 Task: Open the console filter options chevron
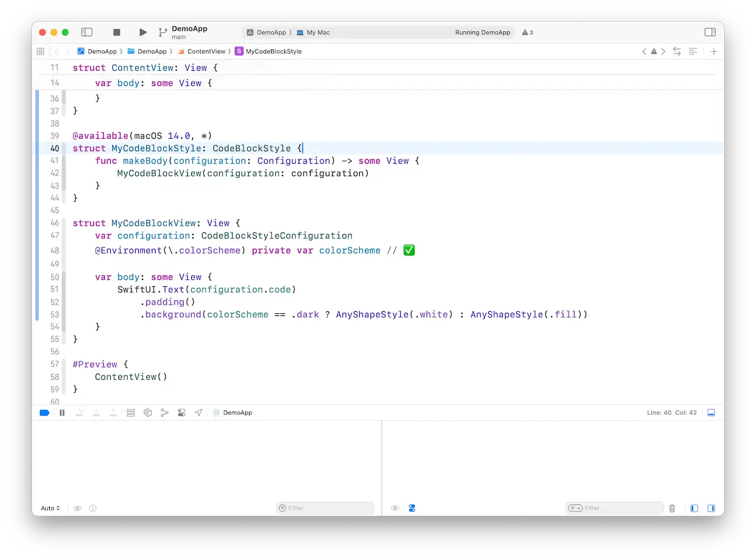click(x=576, y=508)
